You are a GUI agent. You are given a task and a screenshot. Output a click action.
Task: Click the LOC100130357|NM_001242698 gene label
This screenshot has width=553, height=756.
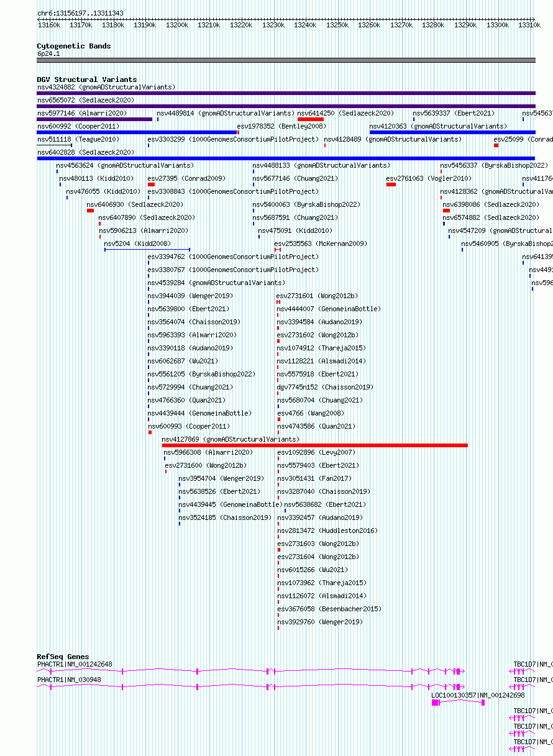click(478, 695)
